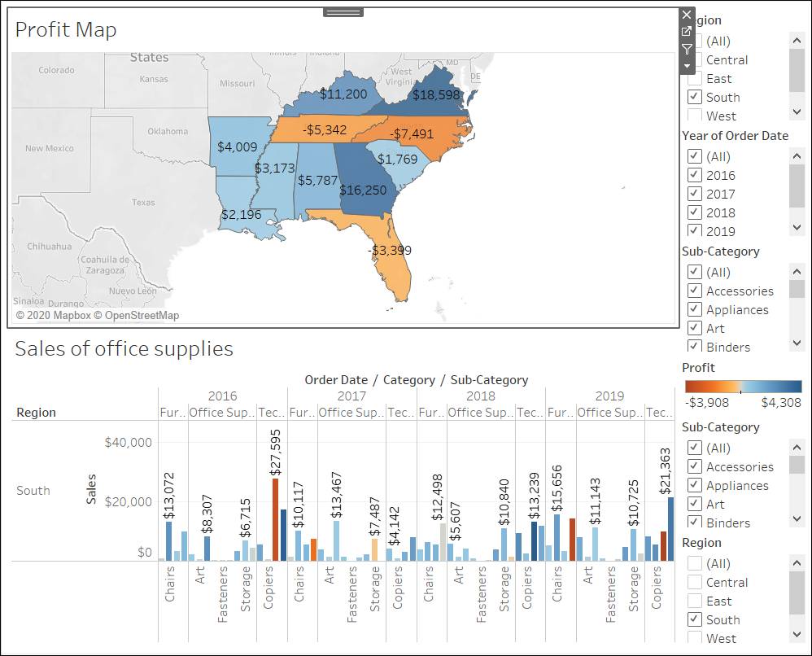Click the Go to Sheet icon on Profit Map
Image resolution: width=812 pixels, height=656 pixels.
(687, 32)
